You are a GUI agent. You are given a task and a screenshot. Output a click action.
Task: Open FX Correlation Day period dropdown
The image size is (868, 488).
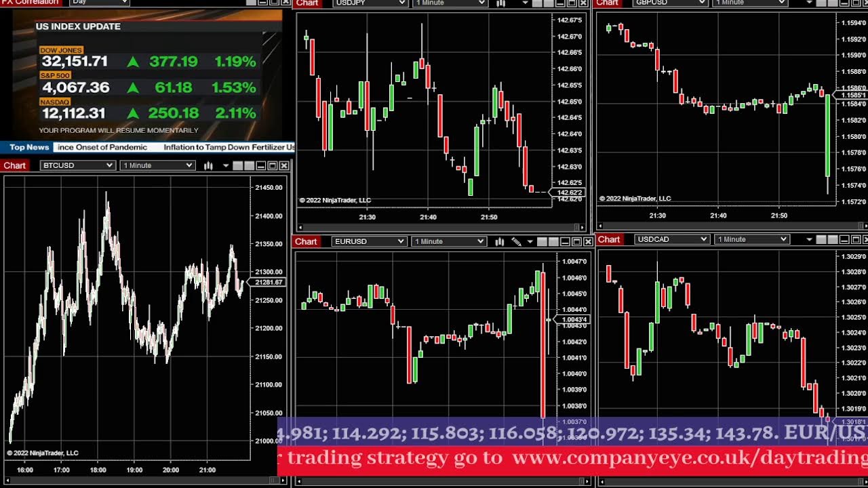99,3
